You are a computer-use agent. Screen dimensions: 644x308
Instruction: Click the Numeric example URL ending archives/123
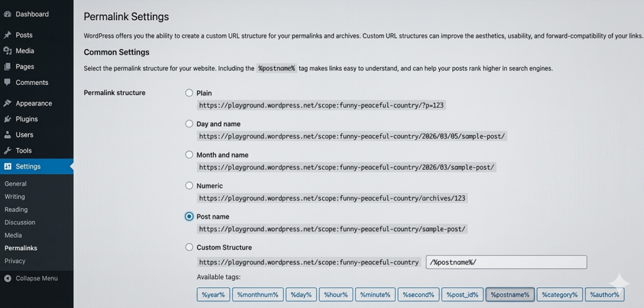[x=332, y=198]
